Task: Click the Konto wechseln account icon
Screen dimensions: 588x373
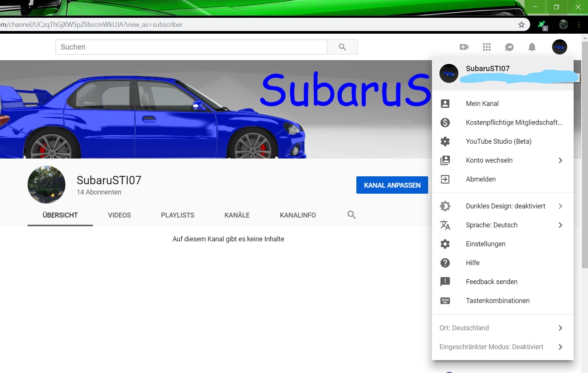Action: tap(445, 160)
